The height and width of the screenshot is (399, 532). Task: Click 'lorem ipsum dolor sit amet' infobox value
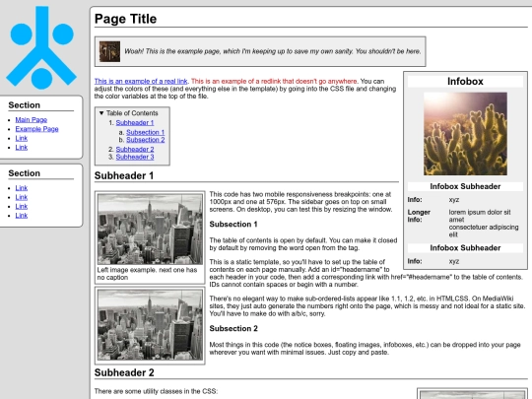click(x=480, y=216)
